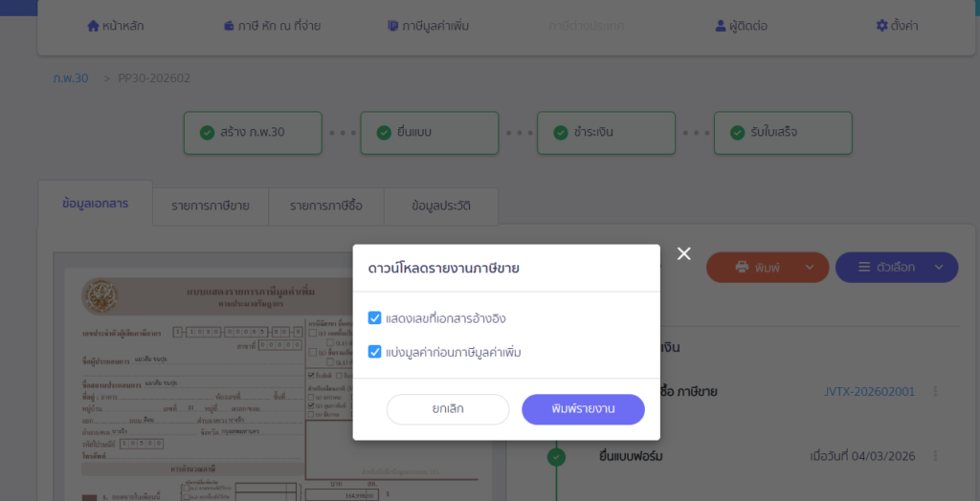Click the ก.พ.30 breadcrumb link
The width and height of the screenshot is (980, 501).
[x=71, y=78]
